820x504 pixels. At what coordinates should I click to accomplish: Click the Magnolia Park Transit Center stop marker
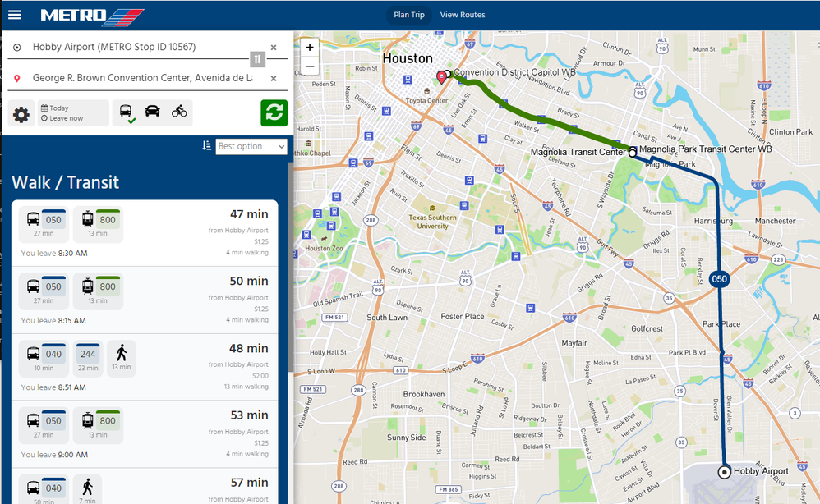point(633,153)
